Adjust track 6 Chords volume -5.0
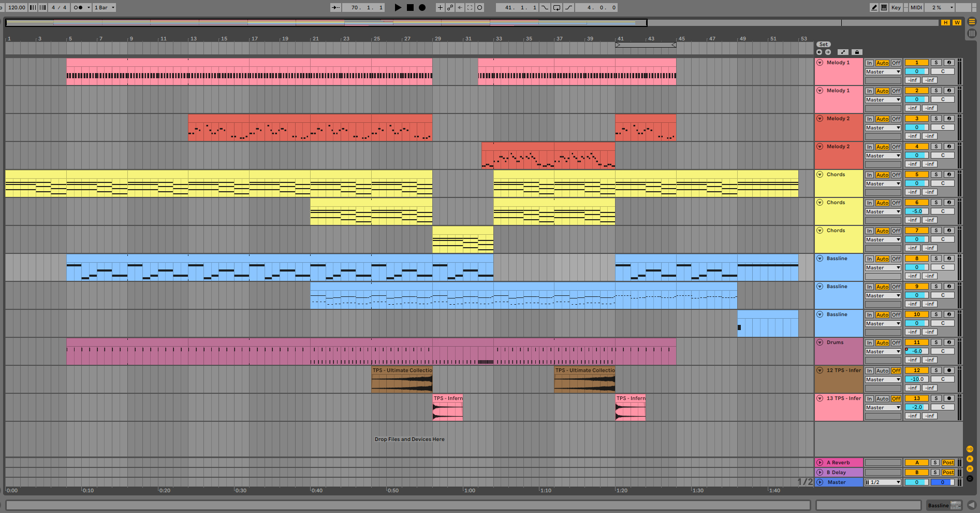980x513 pixels. (x=916, y=211)
